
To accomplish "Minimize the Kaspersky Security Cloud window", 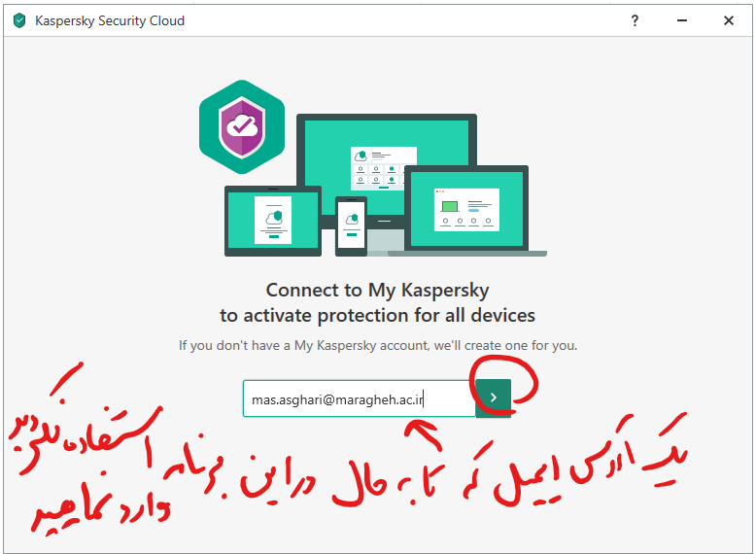I will pos(682,20).
